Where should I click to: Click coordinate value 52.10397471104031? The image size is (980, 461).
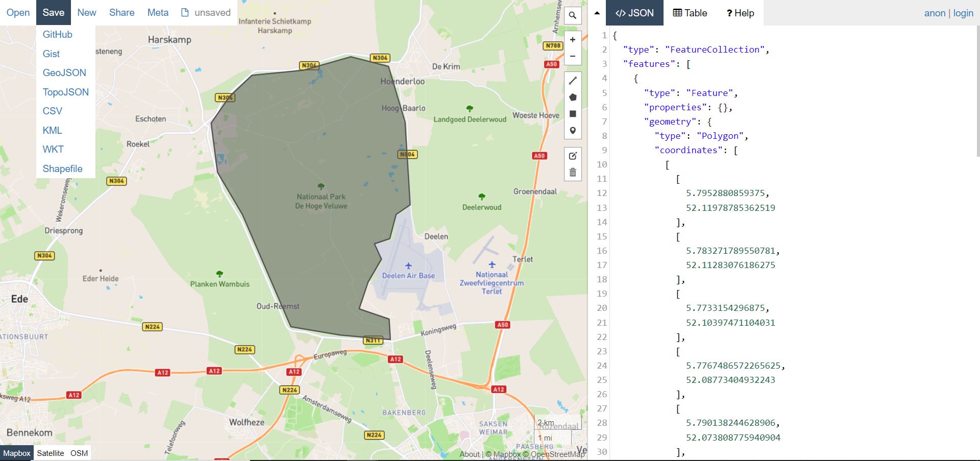[x=730, y=323]
